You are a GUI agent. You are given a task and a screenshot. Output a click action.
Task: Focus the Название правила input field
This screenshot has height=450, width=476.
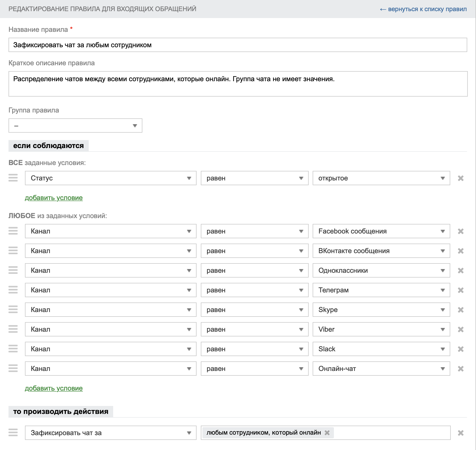(x=238, y=45)
